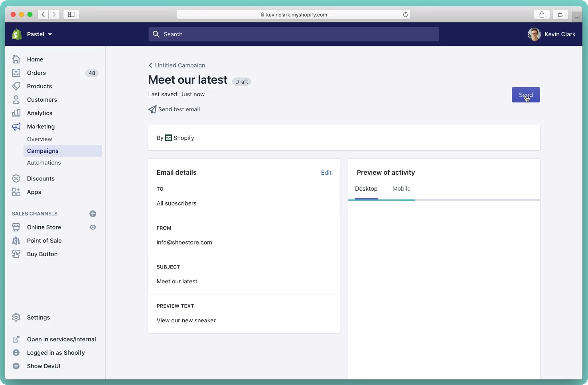Click the Show DevUI plus icon
The image size is (588, 385).
16,366
